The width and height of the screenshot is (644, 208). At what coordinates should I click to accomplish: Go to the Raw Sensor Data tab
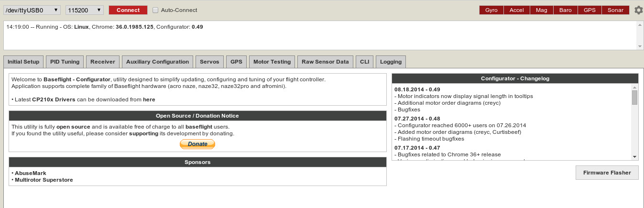[x=325, y=62]
